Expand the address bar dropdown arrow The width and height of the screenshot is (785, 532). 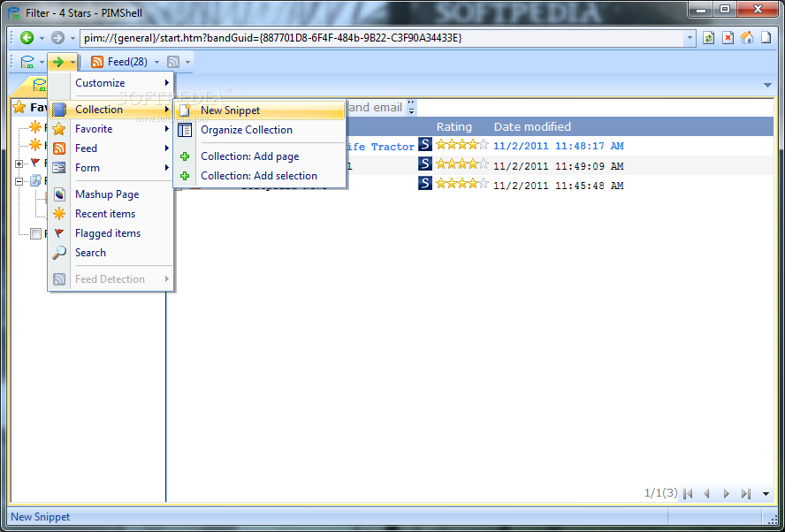pos(690,37)
